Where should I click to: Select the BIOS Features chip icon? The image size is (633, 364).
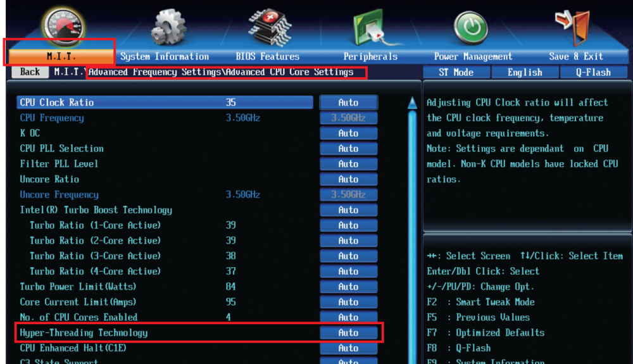click(270, 27)
